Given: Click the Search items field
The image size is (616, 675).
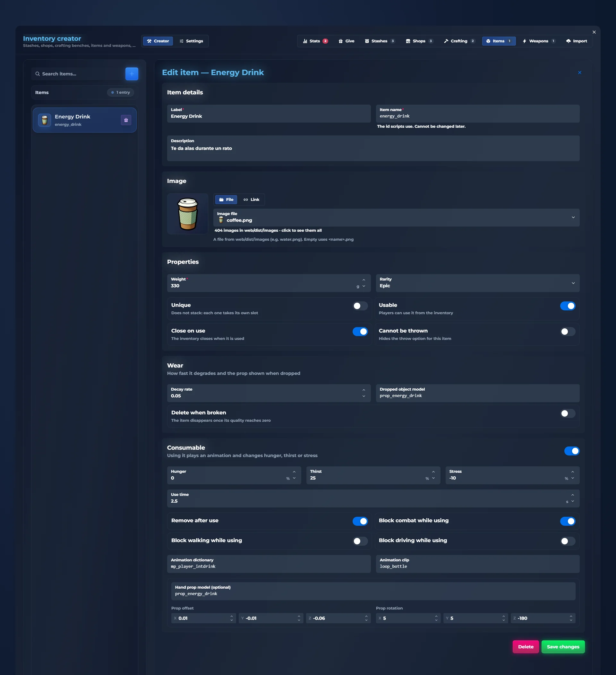Looking at the screenshot, I should pos(78,74).
